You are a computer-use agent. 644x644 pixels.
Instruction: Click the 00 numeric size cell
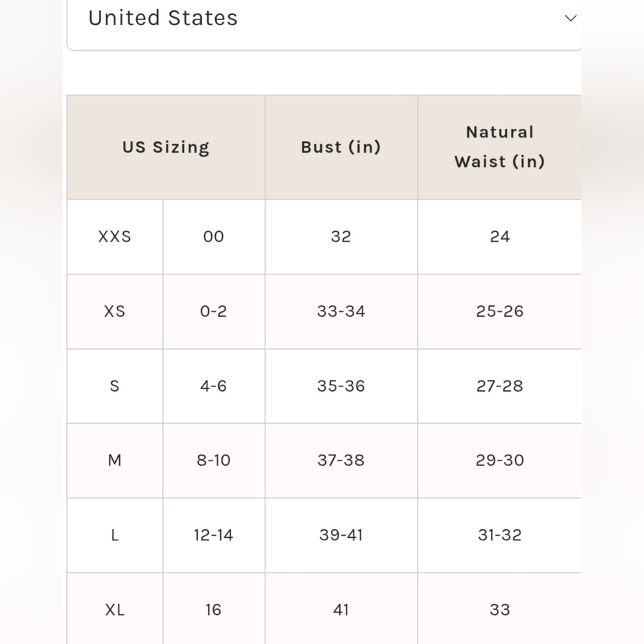(x=214, y=237)
